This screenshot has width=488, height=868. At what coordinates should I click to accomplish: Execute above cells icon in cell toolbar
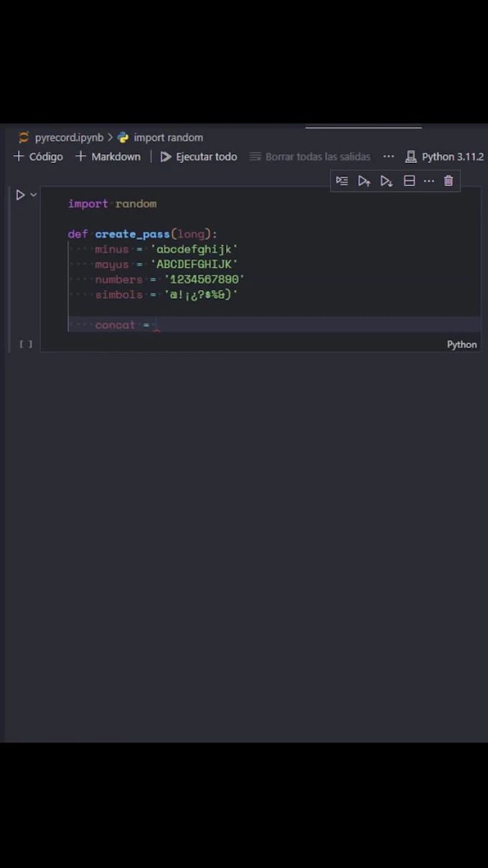tap(364, 181)
